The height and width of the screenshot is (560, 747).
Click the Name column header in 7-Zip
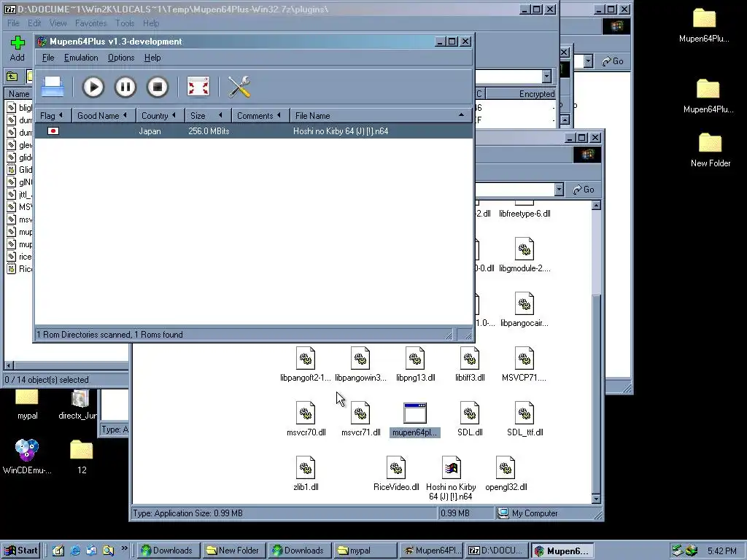click(x=19, y=94)
